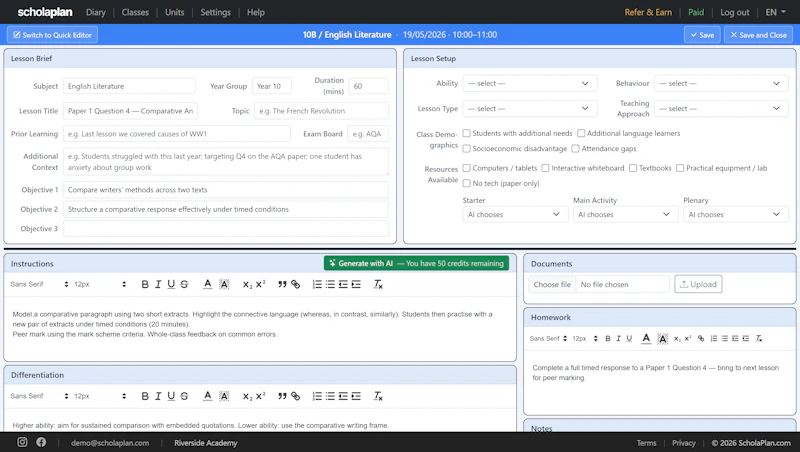Toggle italic in Instructions toolbar
The height and width of the screenshot is (452, 800).
[158, 284]
